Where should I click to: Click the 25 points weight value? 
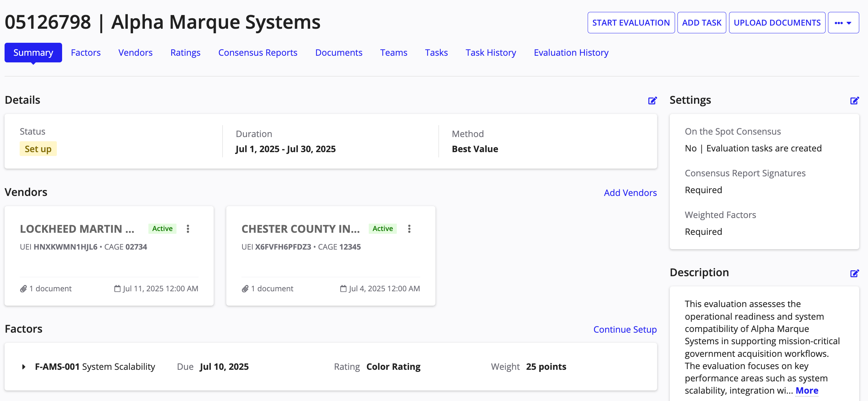point(546,367)
